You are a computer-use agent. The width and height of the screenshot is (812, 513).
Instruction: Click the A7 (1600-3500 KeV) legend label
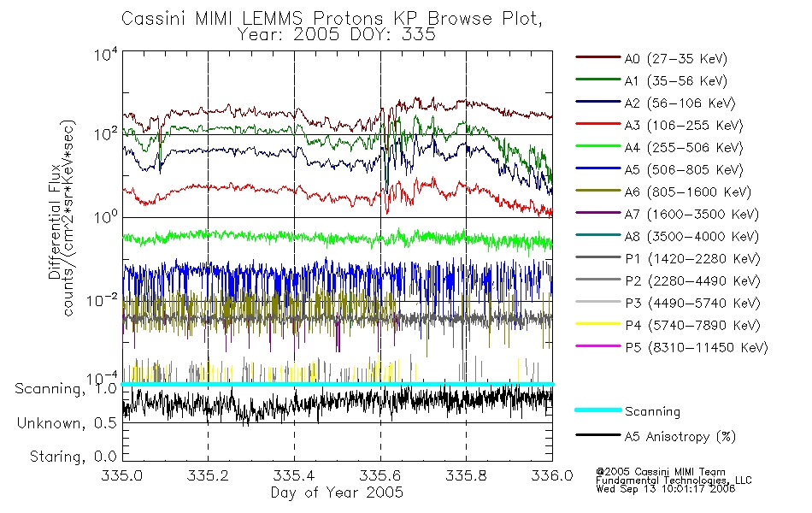691,215
